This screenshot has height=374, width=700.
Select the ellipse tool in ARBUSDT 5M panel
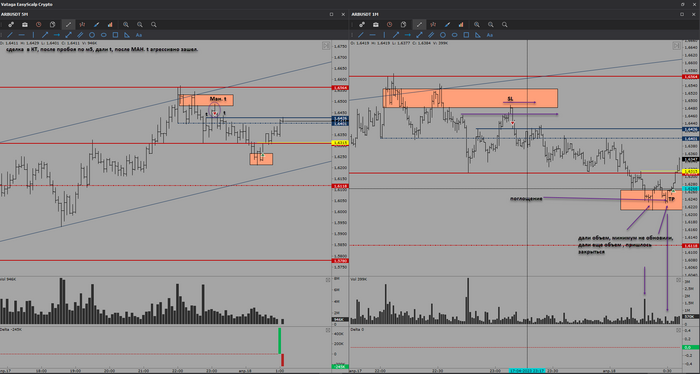point(104,35)
